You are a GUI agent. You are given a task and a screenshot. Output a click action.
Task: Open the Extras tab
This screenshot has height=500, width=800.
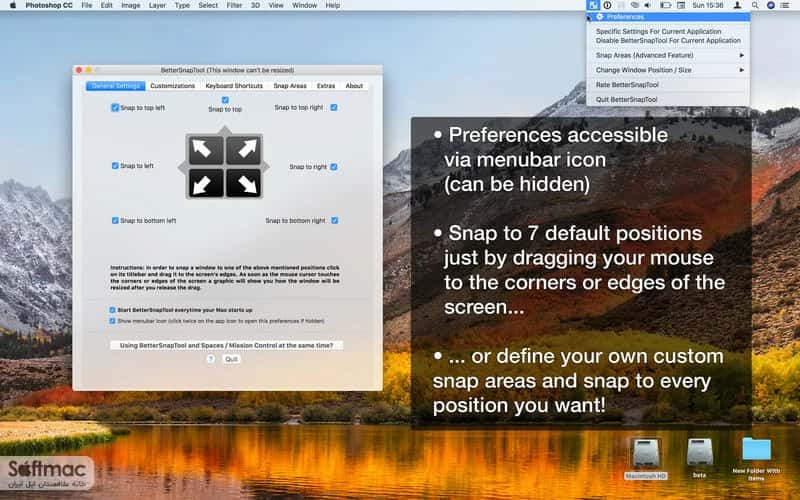326,86
